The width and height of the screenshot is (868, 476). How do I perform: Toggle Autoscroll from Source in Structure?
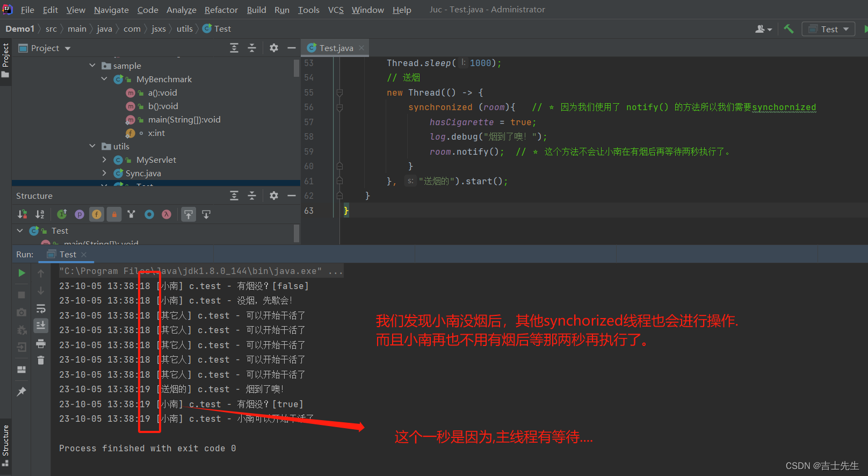[206, 214]
